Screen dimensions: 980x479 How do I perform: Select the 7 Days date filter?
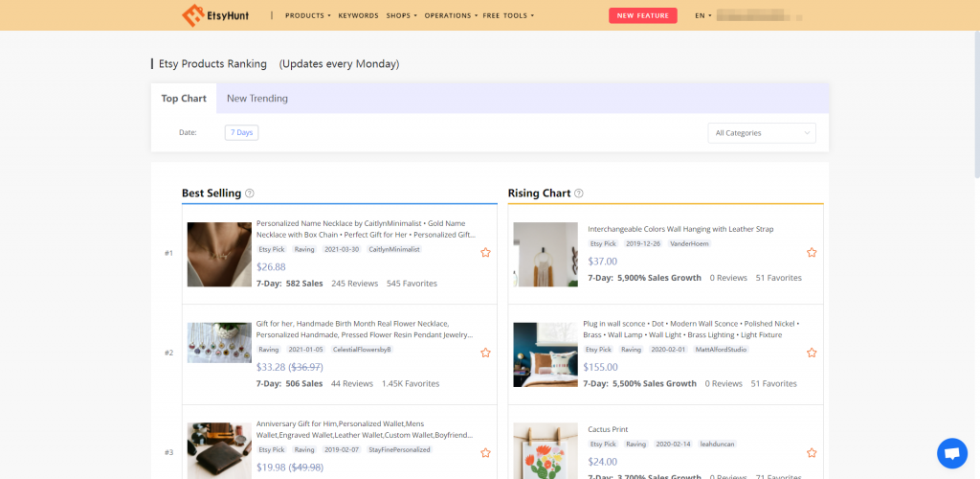(241, 132)
